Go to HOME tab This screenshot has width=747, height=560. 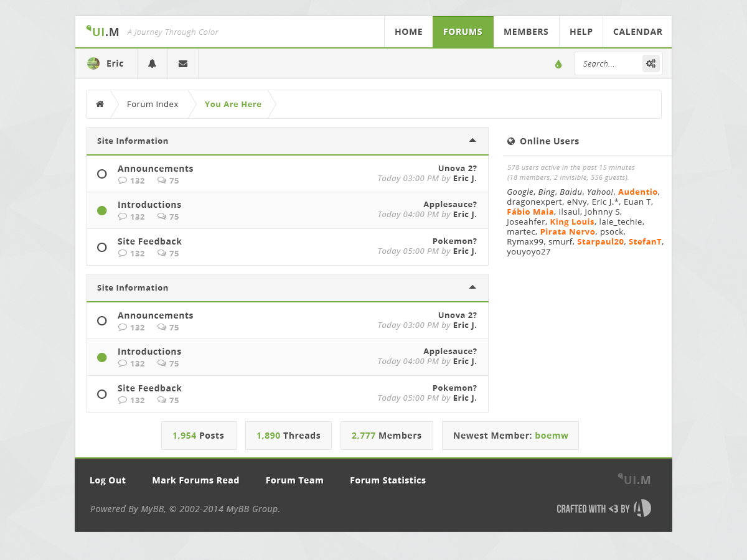click(x=408, y=32)
